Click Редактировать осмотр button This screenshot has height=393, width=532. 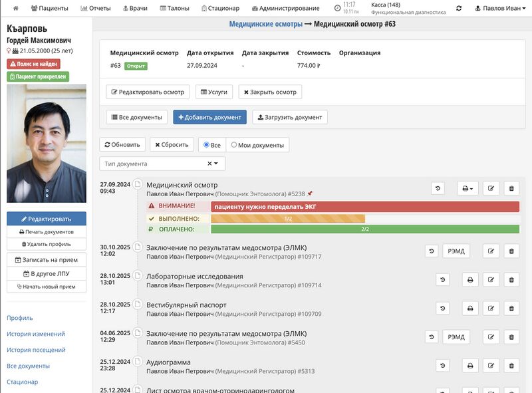point(148,92)
